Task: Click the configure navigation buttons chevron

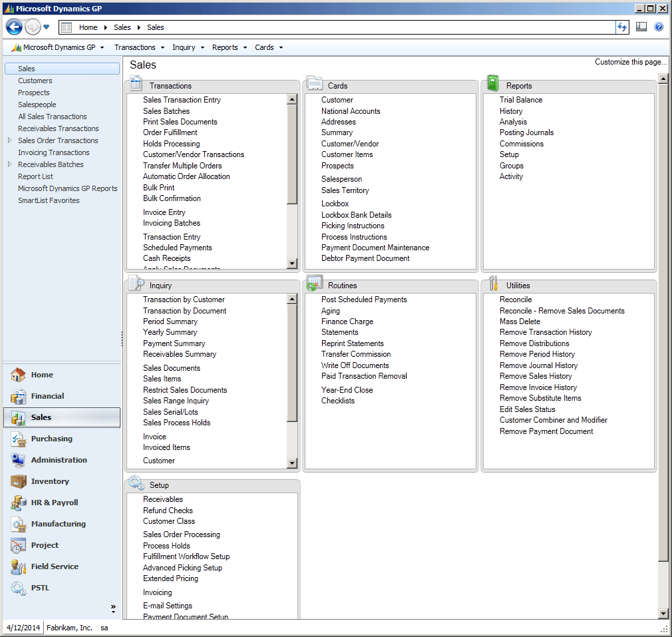Action: click(113, 608)
